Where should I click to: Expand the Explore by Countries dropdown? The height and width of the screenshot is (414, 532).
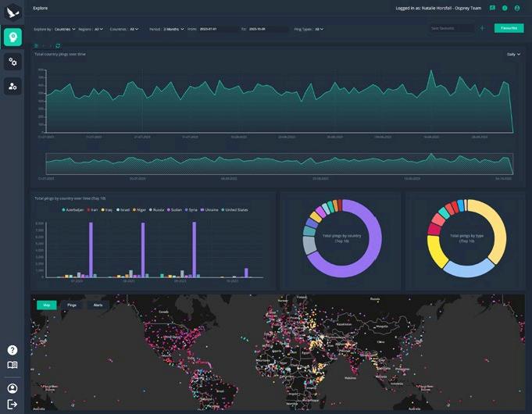click(x=65, y=29)
